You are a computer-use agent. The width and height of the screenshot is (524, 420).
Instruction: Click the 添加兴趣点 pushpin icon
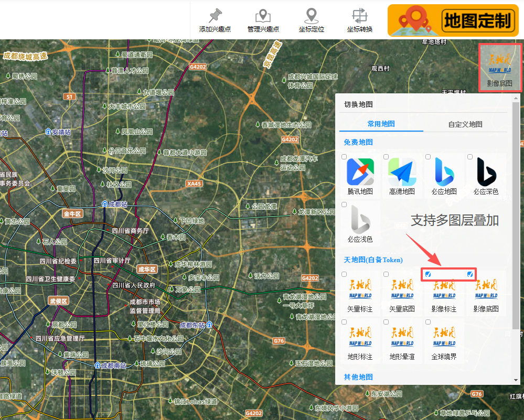point(215,16)
